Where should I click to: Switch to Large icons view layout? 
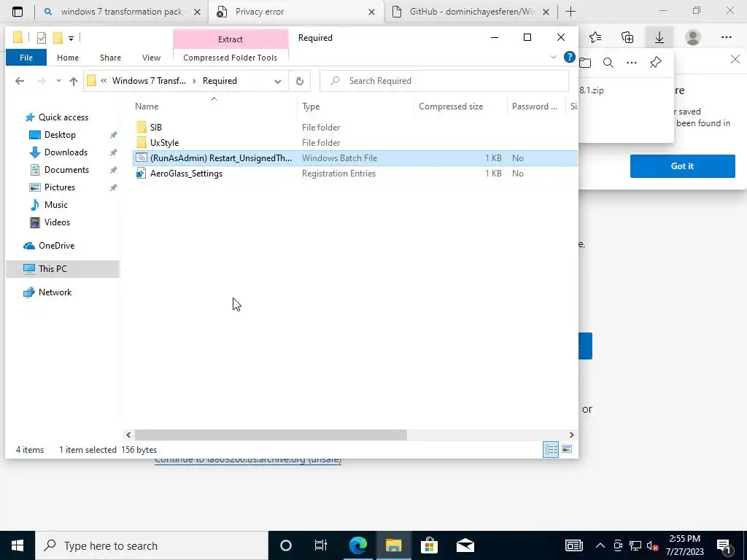[567, 449]
